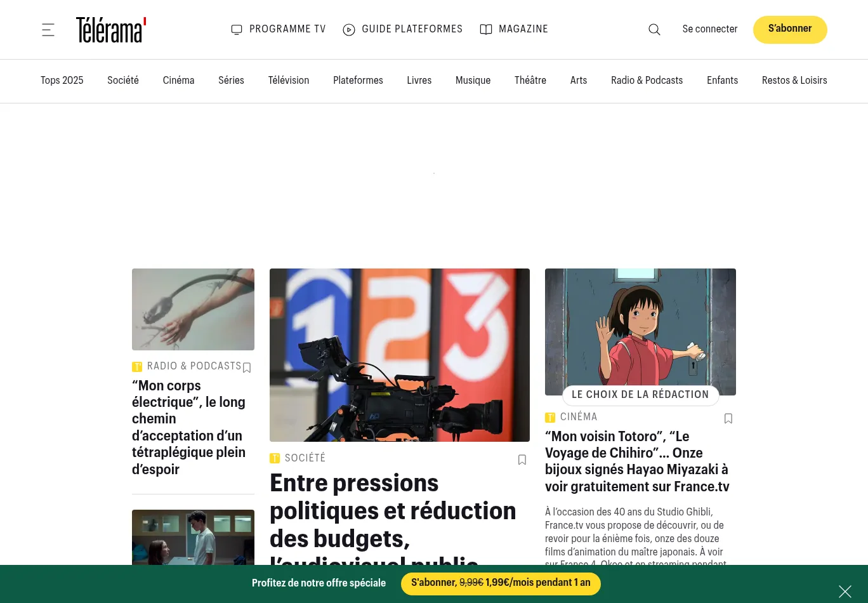Click the TV icon beside Programme TV
This screenshot has height=603, width=868.
click(x=237, y=30)
